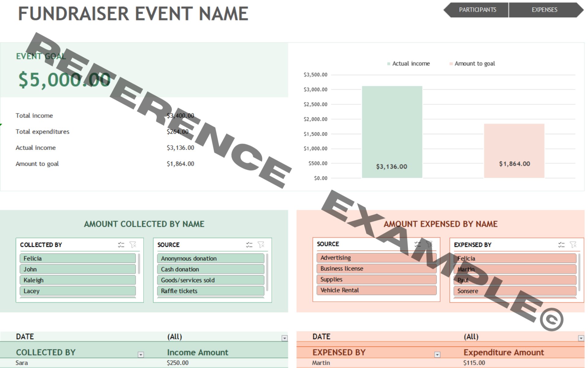
Task: Click the AMOUNT COLLECTED BY NAME heading
Action: coord(144,224)
